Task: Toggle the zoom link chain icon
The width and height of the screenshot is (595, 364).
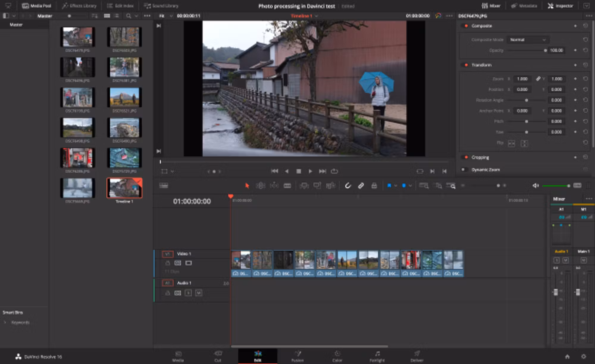Action: pos(538,79)
